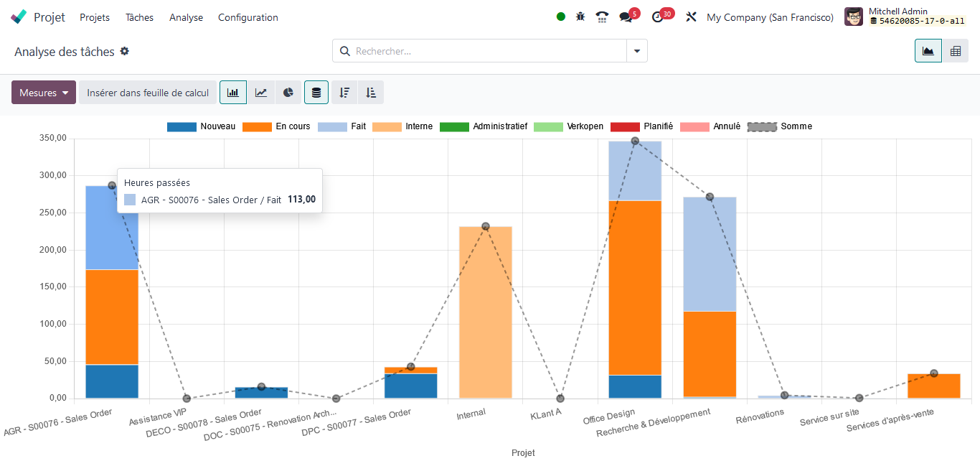Click Insérer dans feuille de calcul

(148, 92)
